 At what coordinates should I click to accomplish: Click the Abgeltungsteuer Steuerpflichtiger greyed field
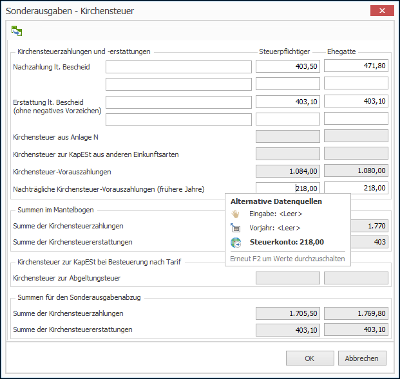[288, 278]
